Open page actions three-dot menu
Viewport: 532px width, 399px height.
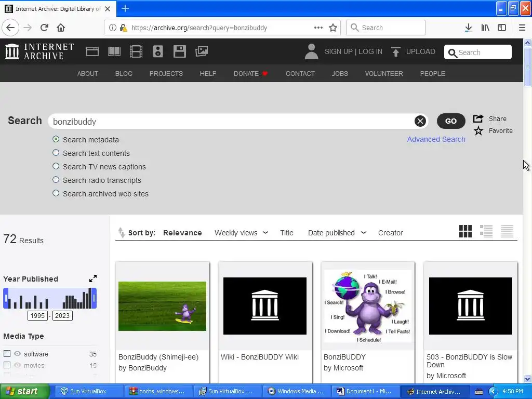point(318,28)
